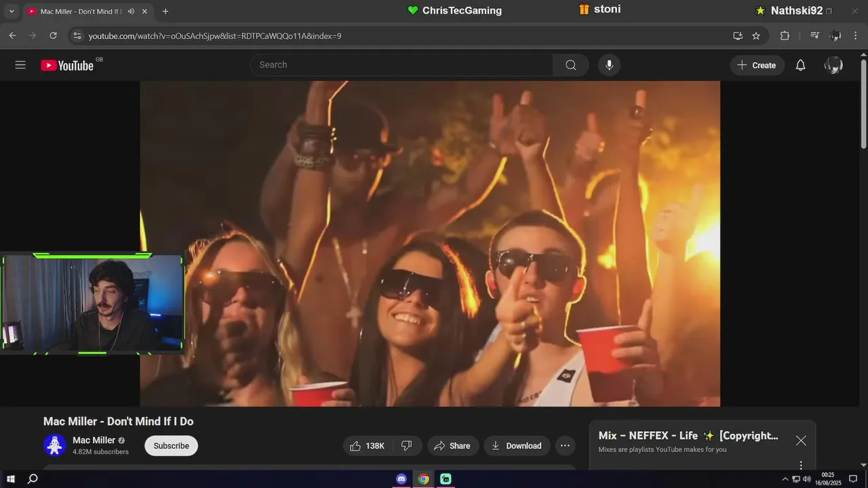Open more actions ellipsis beside Download

pos(565,446)
